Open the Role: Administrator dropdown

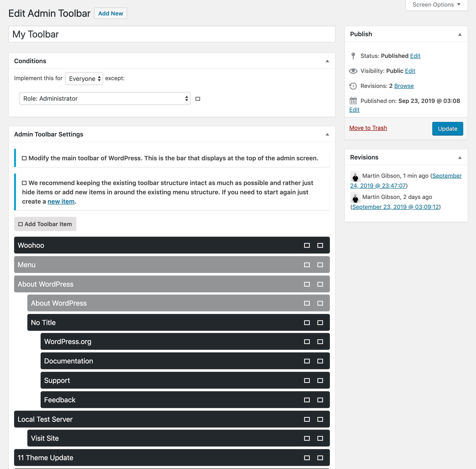(x=105, y=98)
